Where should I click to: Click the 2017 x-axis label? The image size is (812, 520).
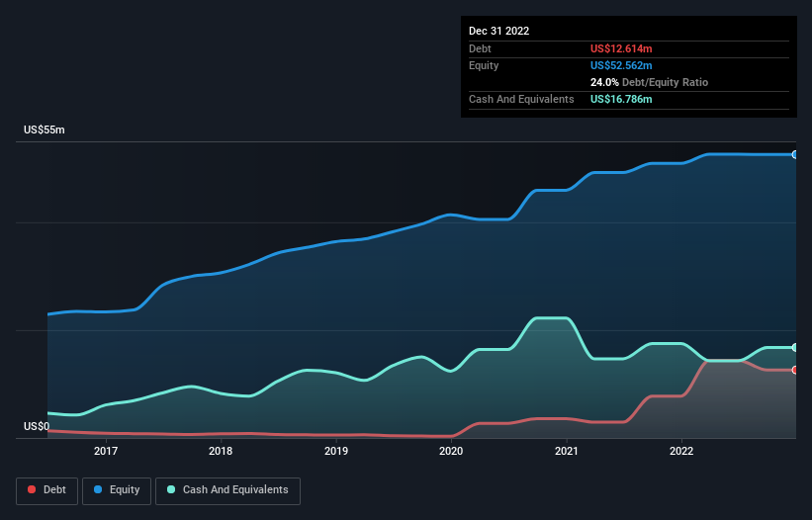pos(106,451)
